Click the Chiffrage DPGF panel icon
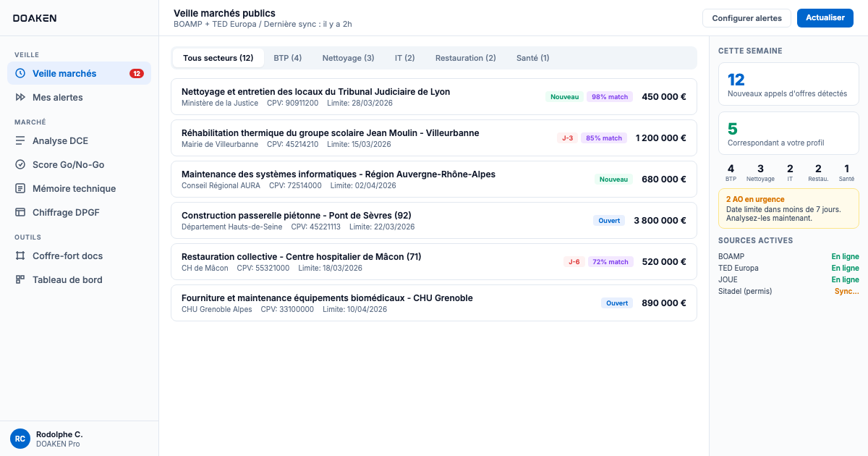The height and width of the screenshot is (456, 868). [x=20, y=212]
